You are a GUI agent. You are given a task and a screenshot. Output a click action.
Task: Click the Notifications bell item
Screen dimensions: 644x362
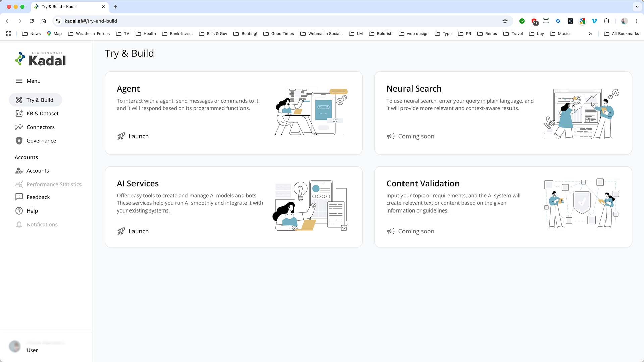[42, 224]
